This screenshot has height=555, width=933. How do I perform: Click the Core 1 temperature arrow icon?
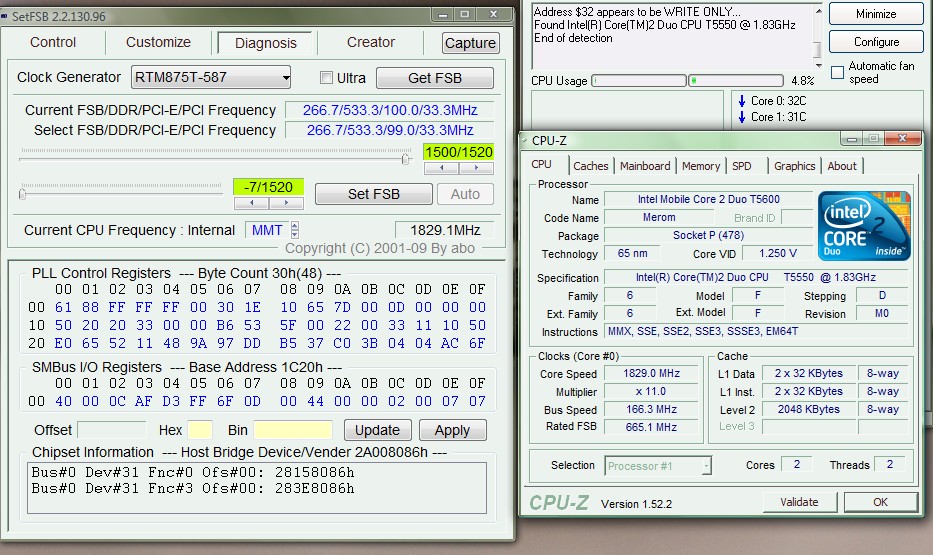click(x=741, y=117)
